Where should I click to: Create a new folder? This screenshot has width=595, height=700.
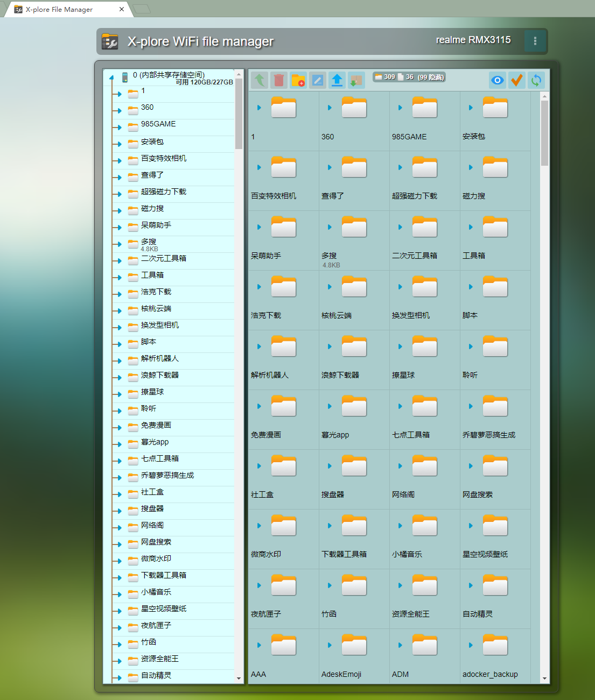[298, 80]
